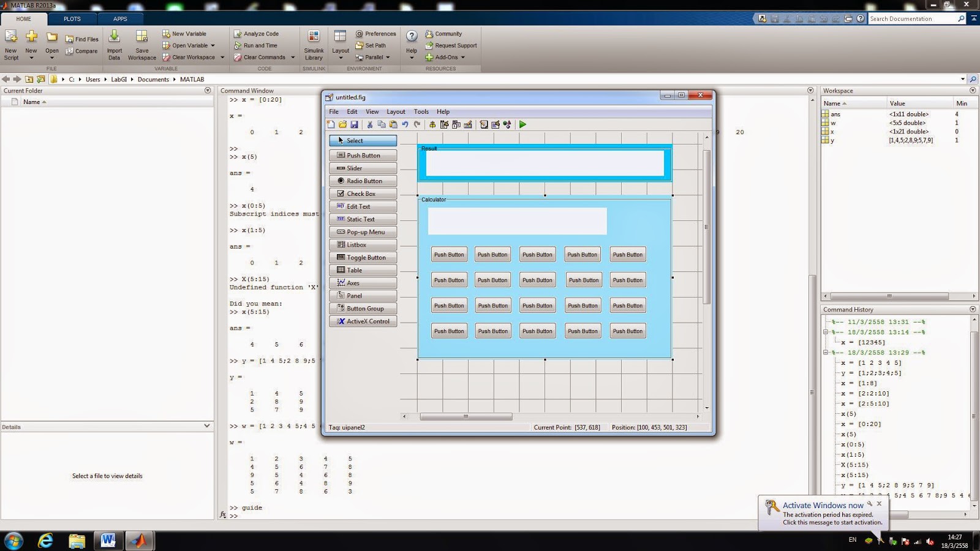The height and width of the screenshot is (551, 980).
Task: Open the toolstrip Layout dropdown
Action: tap(341, 58)
